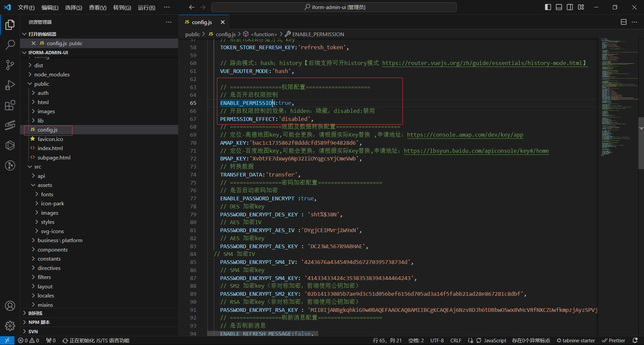Click the notifications bell in status bar
Screen dimensions: 644x345
pyautogui.click(x=635, y=340)
